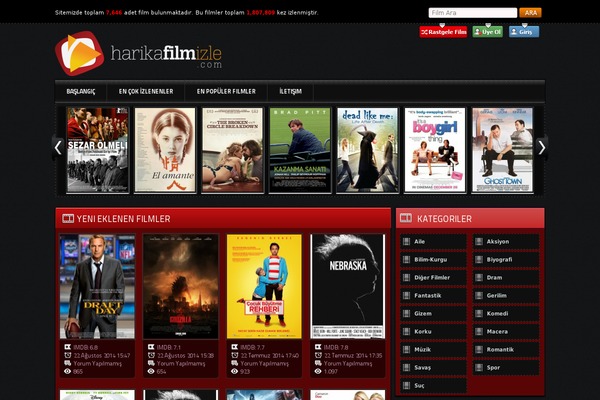Viewport: 600px width, 400px height.
Task: Click the blue Giriş login button
Action: tap(524, 32)
